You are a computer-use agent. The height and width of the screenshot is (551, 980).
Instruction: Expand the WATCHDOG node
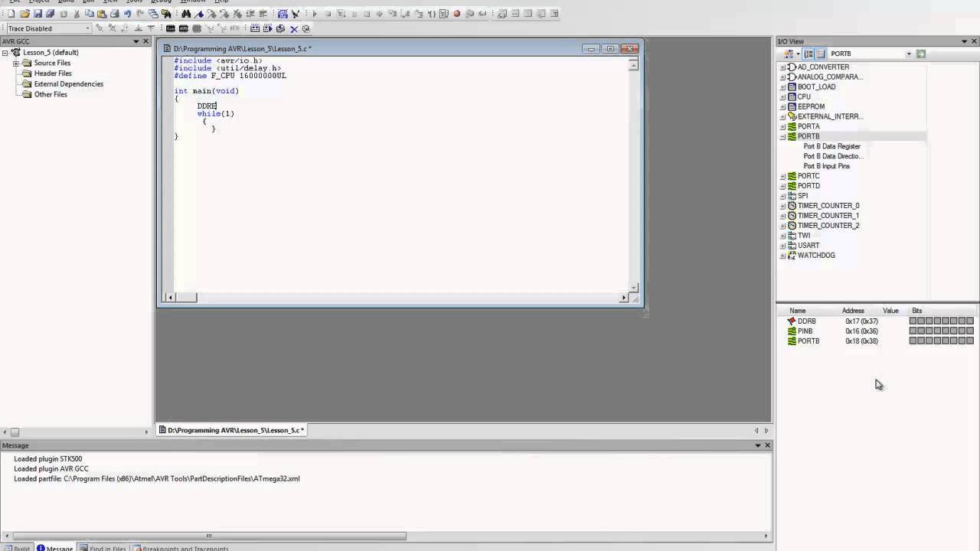click(x=782, y=256)
